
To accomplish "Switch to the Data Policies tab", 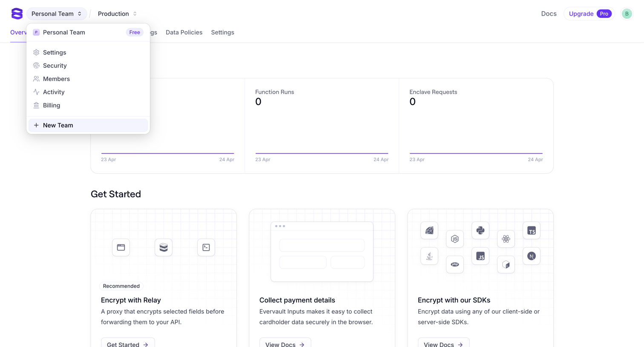I will point(184,32).
